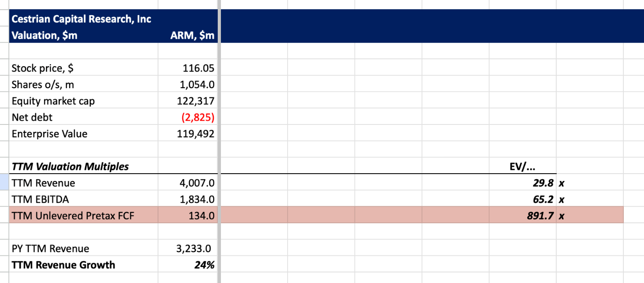Viewport: 644px width, 283px height.
Task: Select the revenue growth value 24%
Action: (187, 265)
